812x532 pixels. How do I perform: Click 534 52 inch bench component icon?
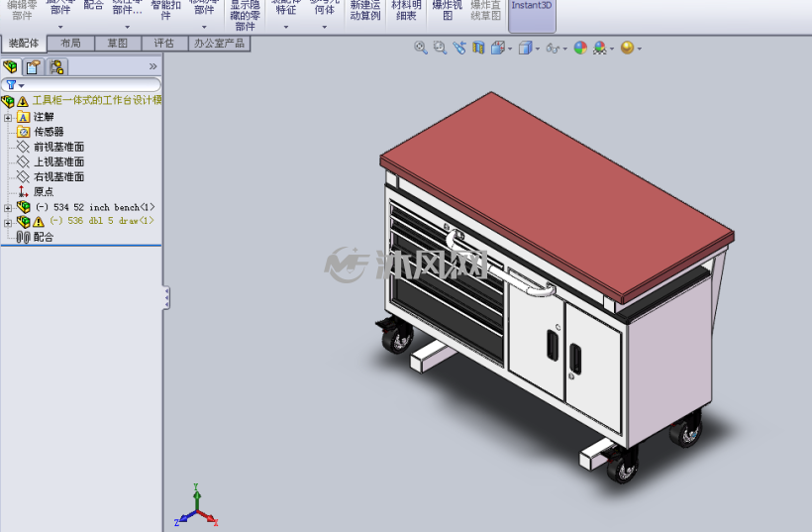(23, 207)
